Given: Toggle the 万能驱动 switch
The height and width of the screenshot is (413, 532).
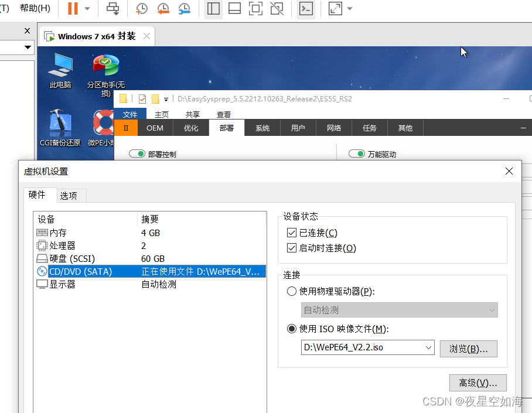Looking at the screenshot, I should 357,153.
